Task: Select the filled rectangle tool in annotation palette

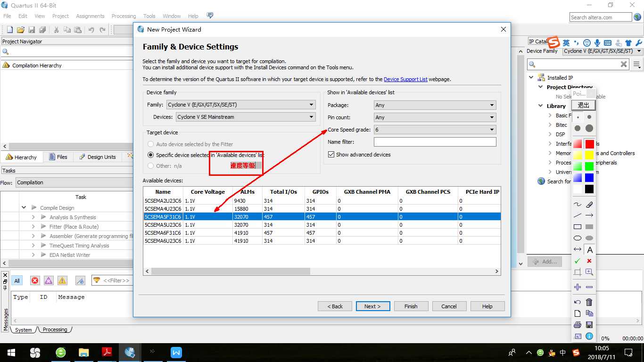Action: pos(589,227)
